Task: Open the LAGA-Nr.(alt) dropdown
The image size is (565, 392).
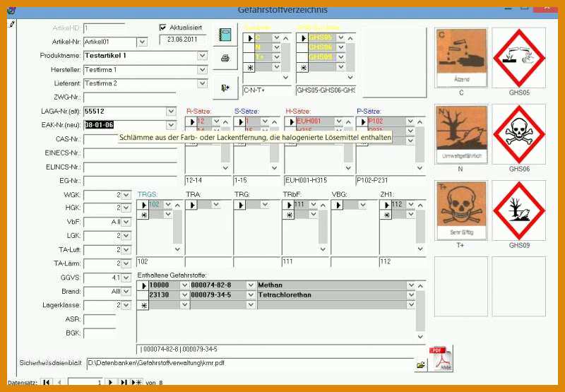Action: tap(171, 112)
